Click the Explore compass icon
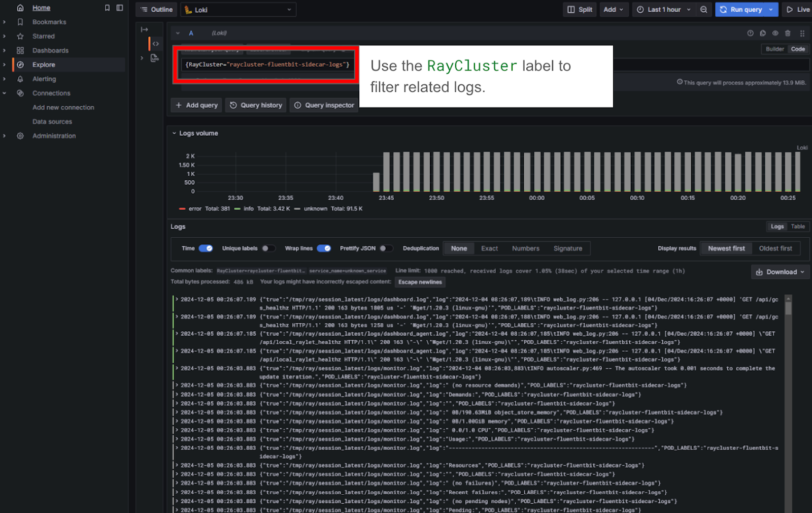 [20, 65]
